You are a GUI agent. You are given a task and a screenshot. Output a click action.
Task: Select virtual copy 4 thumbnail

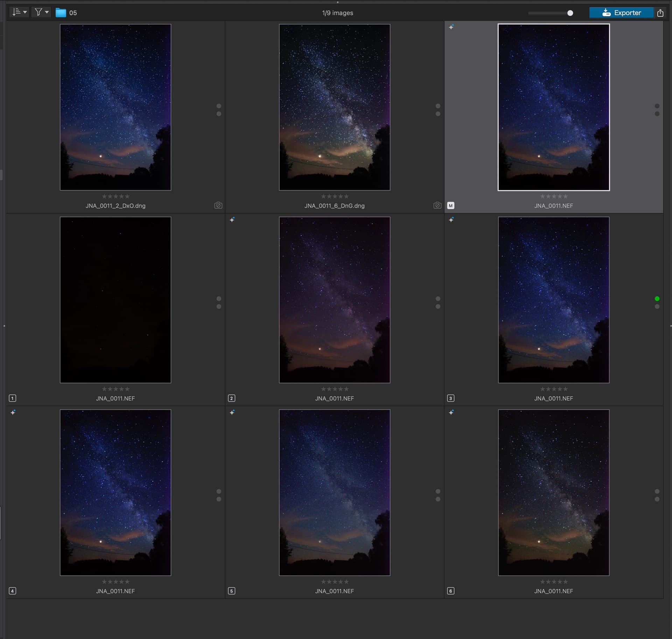click(x=115, y=493)
